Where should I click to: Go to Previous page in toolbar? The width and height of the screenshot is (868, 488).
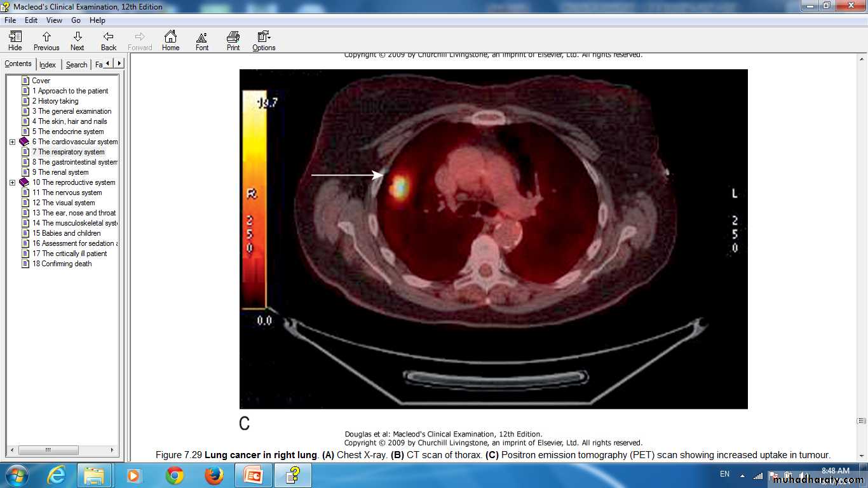pos(46,41)
